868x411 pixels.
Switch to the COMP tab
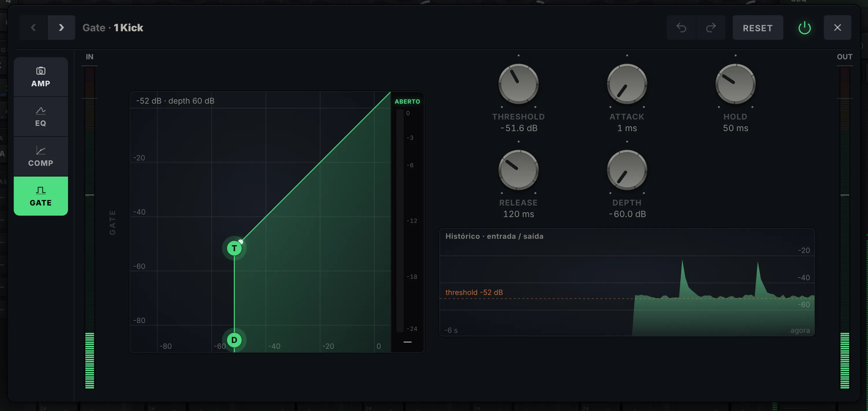pos(41,157)
